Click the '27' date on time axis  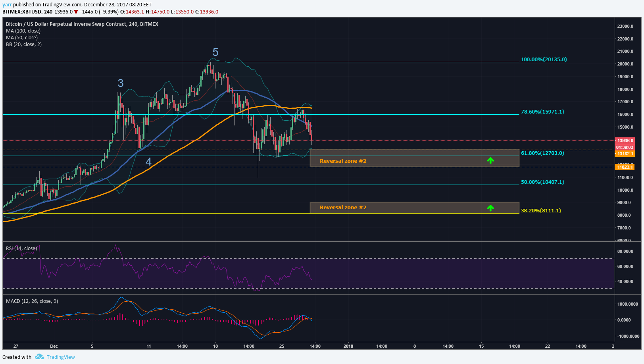(x=16, y=346)
